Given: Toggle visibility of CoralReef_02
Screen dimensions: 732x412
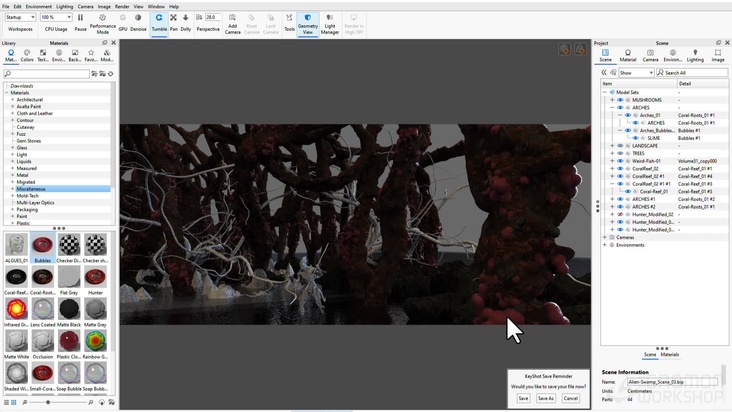Looking at the screenshot, I should point(620,168).
